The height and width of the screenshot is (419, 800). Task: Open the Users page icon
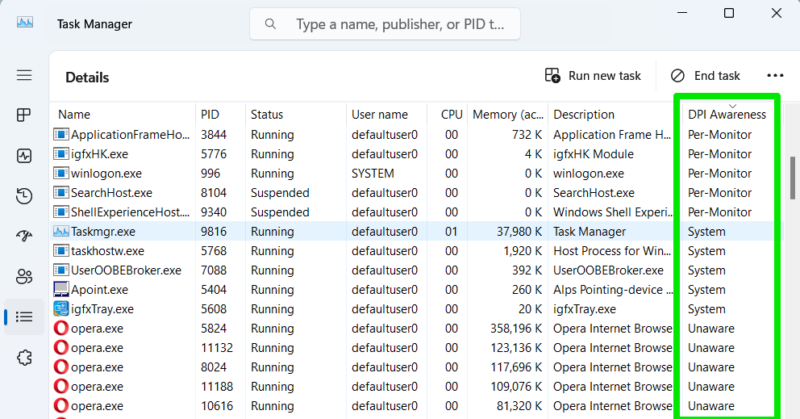pyautogui.click(x=24, y=277)
